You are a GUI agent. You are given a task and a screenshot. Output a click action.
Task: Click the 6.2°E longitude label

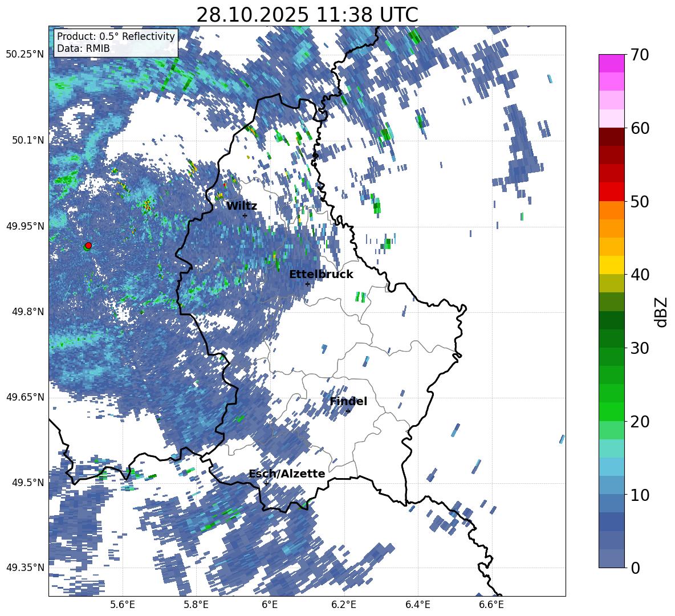click(344, 605)
